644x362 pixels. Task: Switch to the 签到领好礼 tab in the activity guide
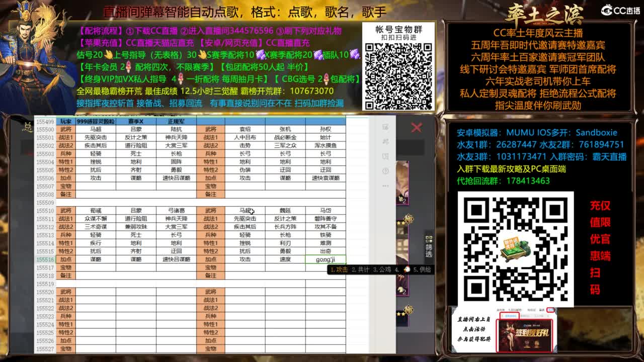point(510,316)
